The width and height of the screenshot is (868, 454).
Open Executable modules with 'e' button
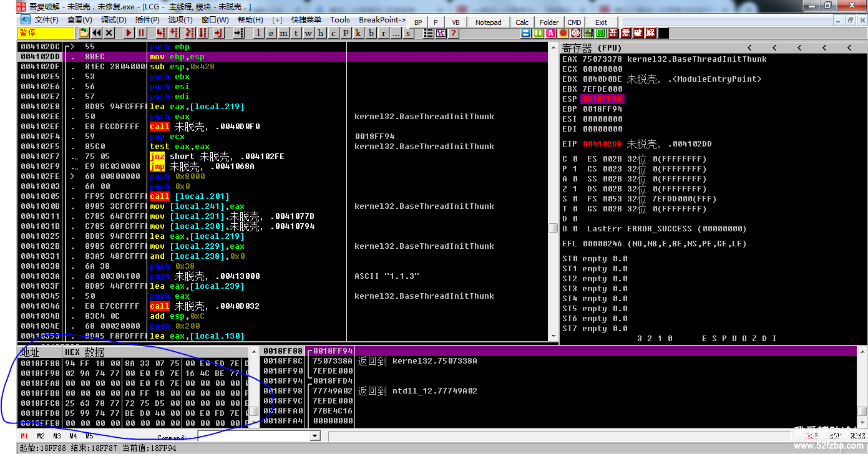tap(271, 33)
